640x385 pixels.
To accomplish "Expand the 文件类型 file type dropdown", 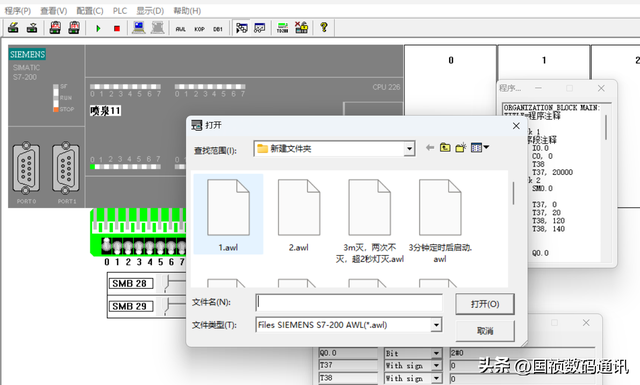I will click(436, 325).
